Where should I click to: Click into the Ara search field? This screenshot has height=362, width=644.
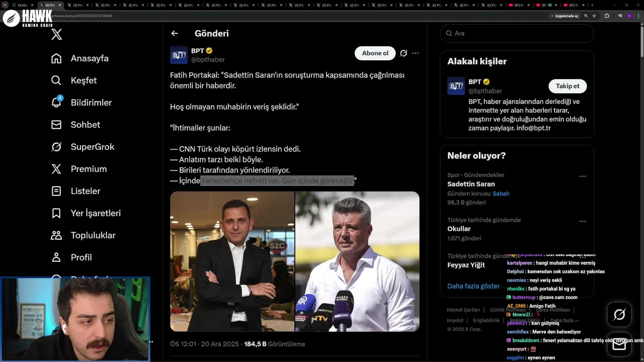(x=517, y=33)
